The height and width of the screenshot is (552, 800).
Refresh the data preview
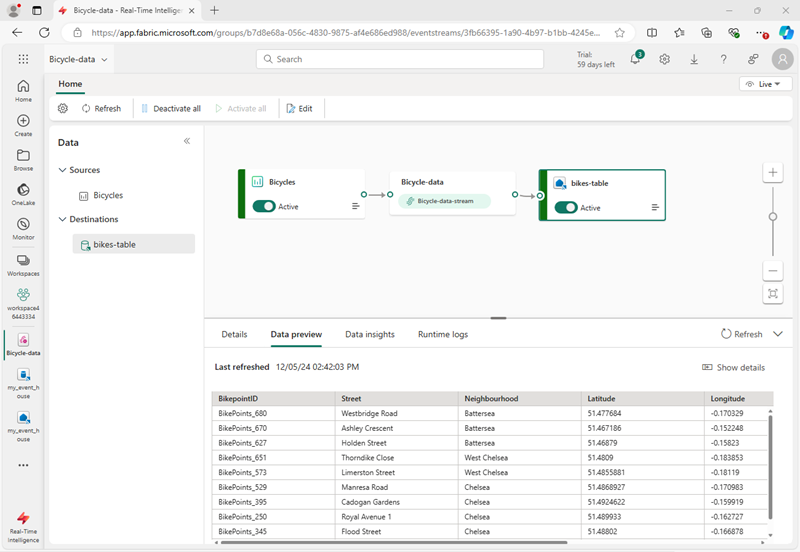coord(741,334)
